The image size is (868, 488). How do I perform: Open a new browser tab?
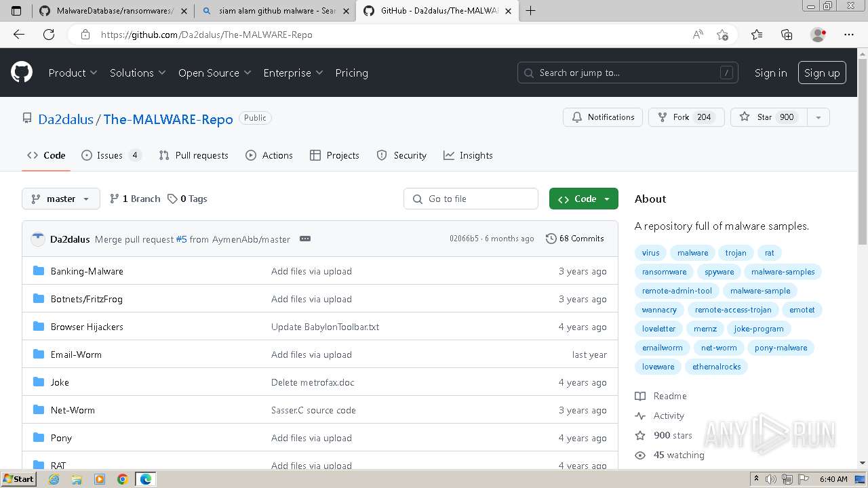pos(530,11)
